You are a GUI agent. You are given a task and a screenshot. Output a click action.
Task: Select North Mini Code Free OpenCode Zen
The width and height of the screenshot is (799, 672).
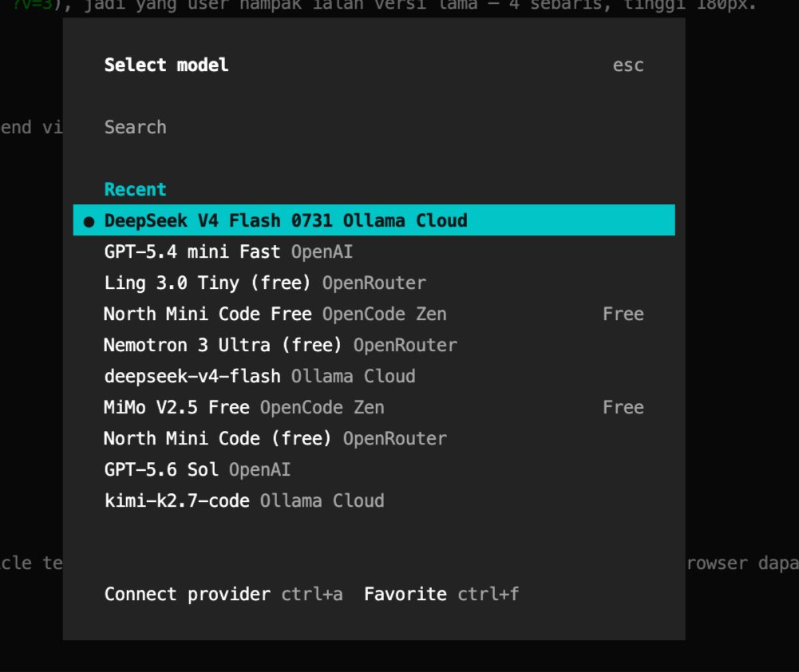374,314
